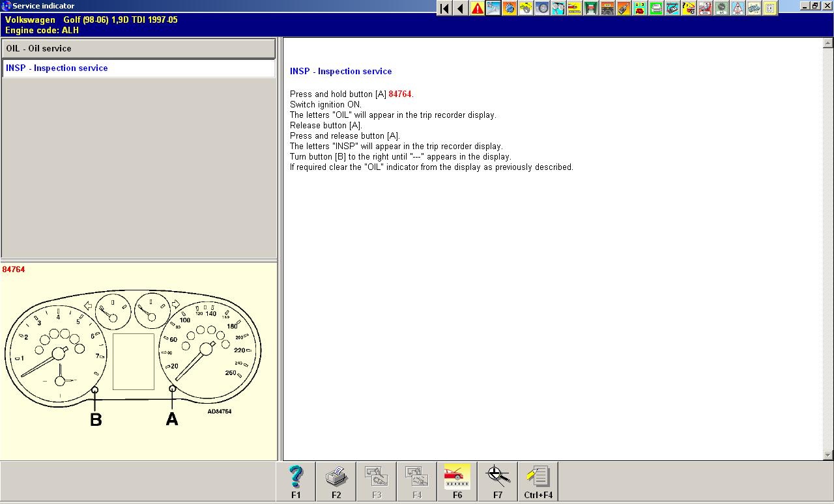Open the green air-conditioning gauge icon
The width and height of the screenshot is (834, 504).
point(721,8)
